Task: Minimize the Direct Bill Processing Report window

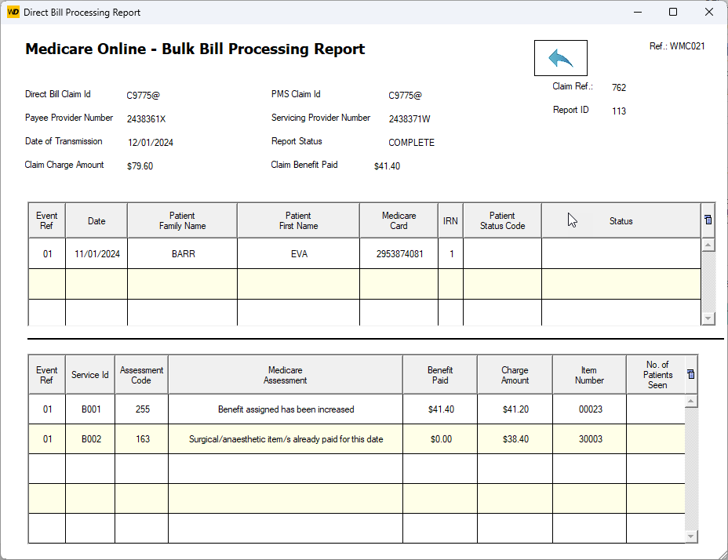Action: pos(638,12)
